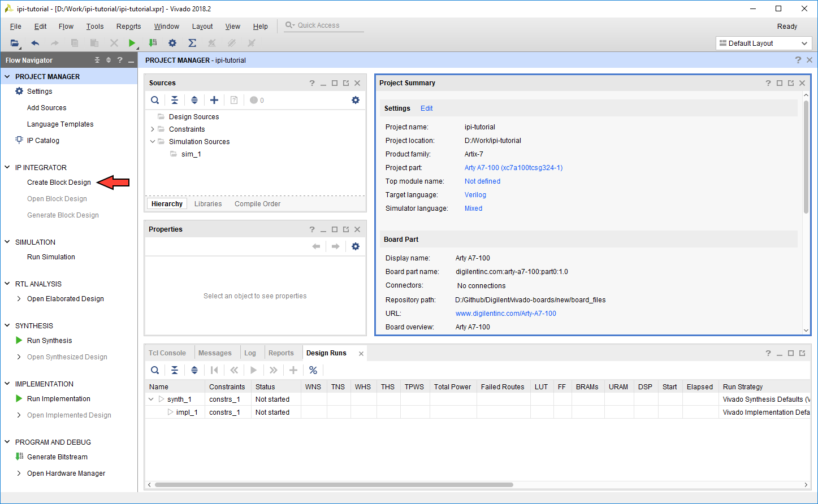Expand the Constraints folder in Sources
The height and width of the screenshot is (504, 818).
153,129
